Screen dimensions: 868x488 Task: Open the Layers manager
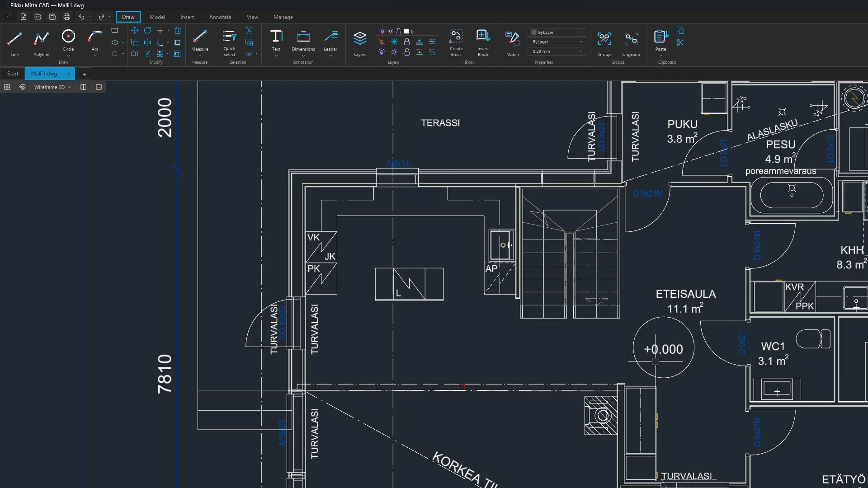click(x=360, y=43)
